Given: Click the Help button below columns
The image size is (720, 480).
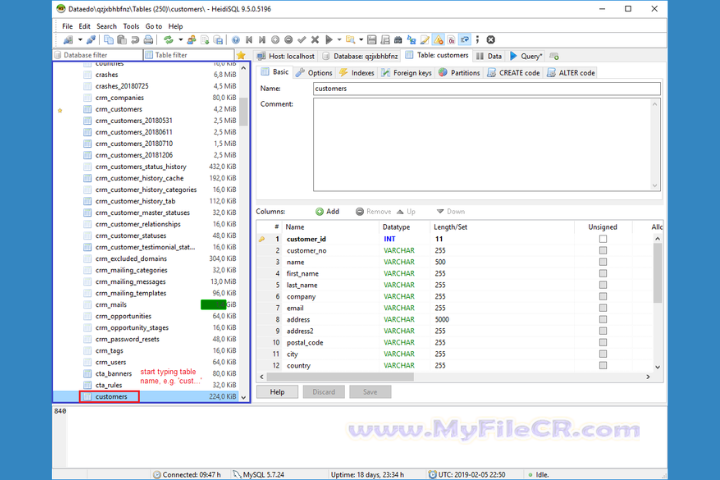Looking at the screenshot, I should (277, 392).
